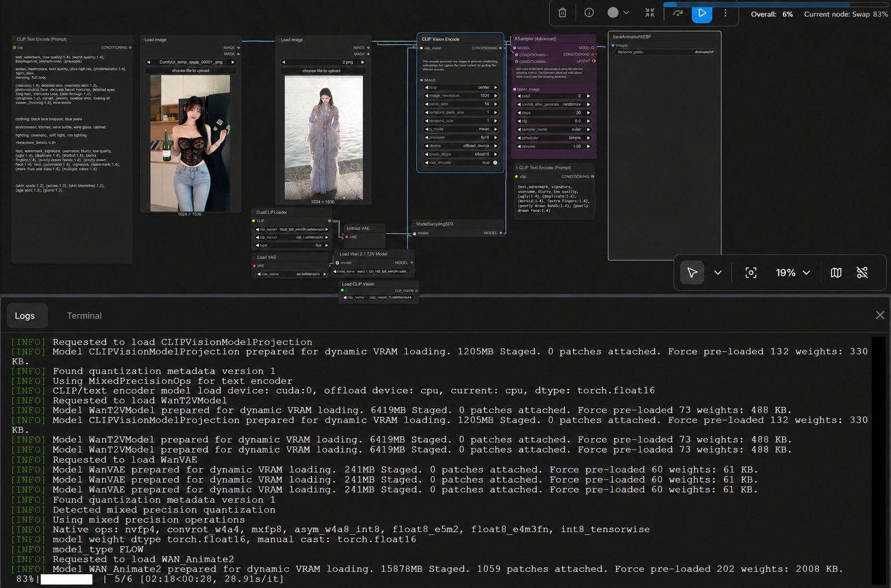This screenshot has height=588, width=891.
Task: Close the logs panel
Action: [880, 315]
